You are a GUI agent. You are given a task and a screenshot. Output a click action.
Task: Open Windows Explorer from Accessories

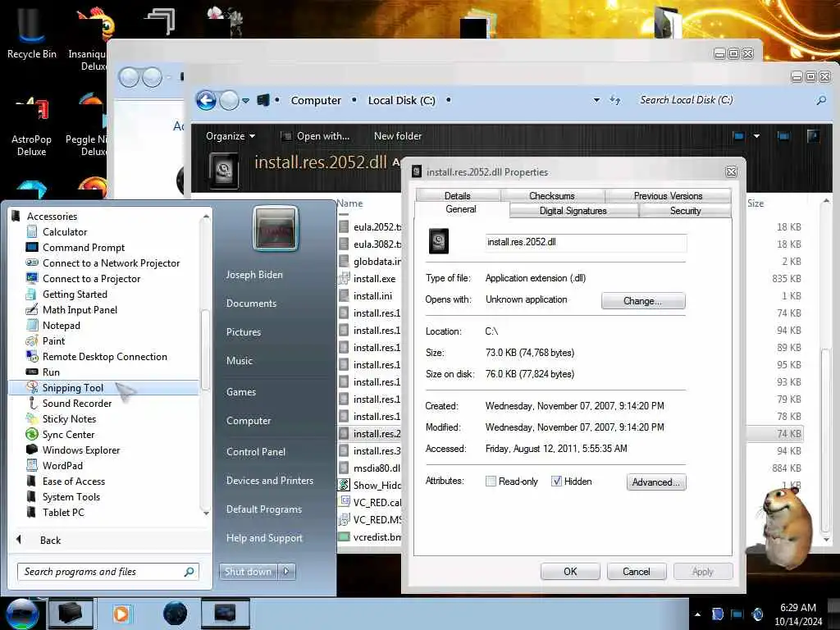pyautogui.click(x=80, y=450)
